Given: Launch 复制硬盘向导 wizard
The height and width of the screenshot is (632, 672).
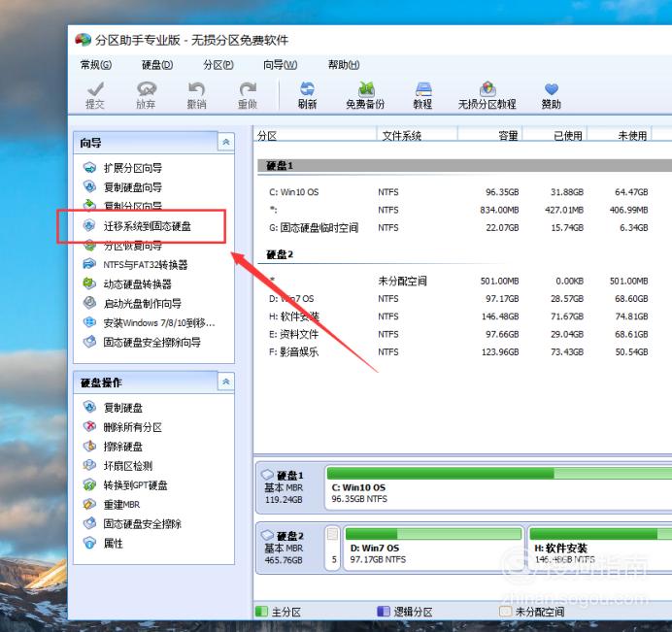Looking at the screenshot, I should coord(122,186).
